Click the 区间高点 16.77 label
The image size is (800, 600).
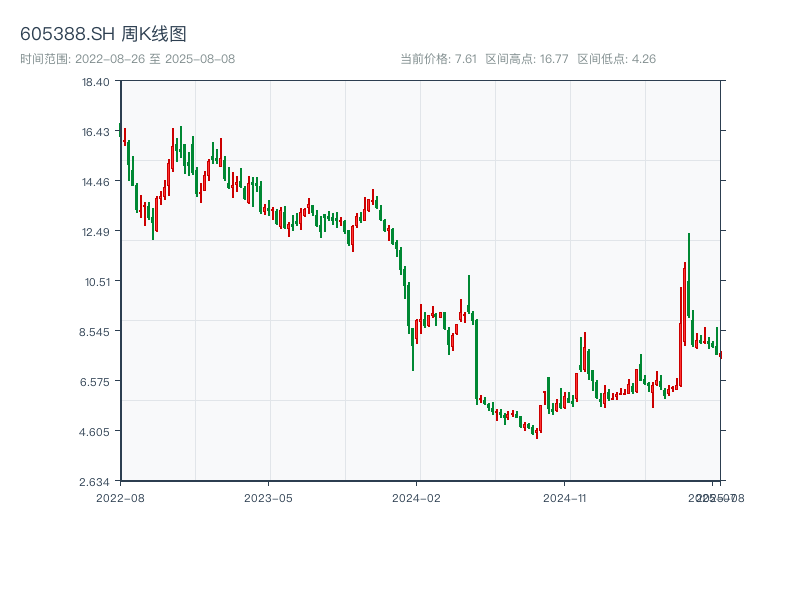[527, 59]
